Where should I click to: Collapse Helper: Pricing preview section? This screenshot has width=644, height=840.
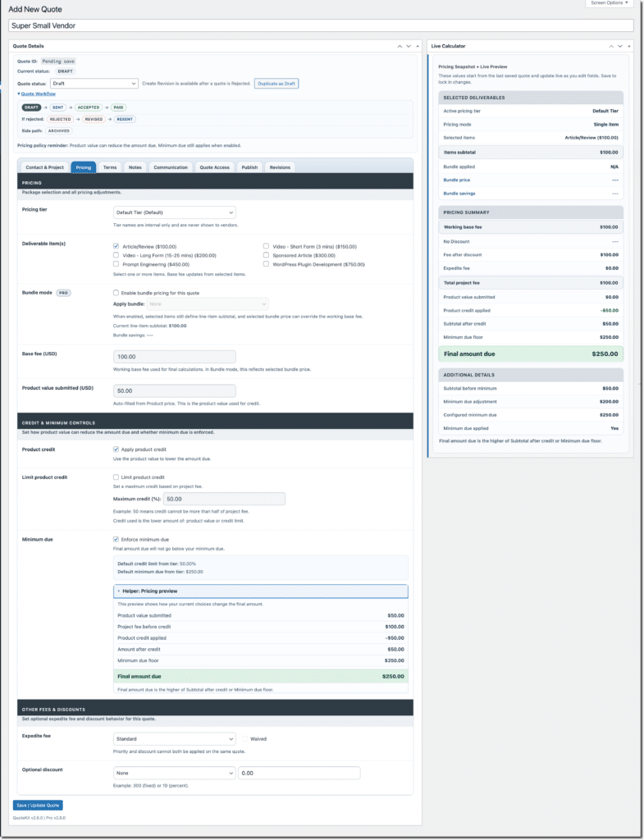260,591
